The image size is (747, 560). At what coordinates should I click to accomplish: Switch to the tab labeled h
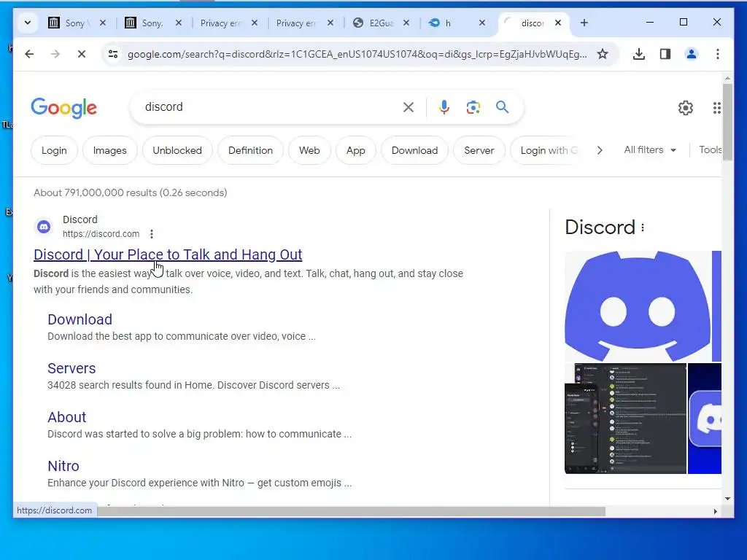click(x=457, y=23)
